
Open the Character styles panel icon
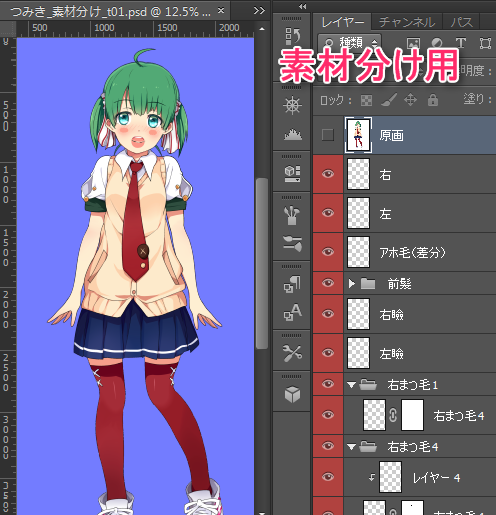coord(292,312)
